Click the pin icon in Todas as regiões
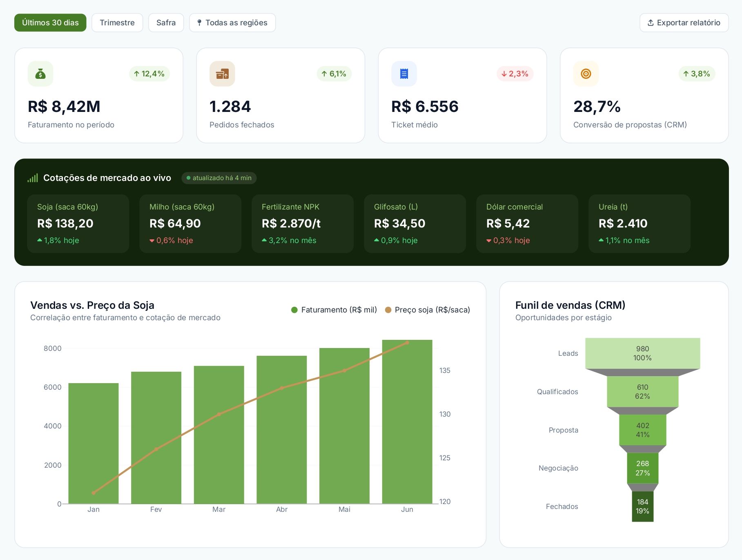Screen dimensions: 742x560 coord(199,23)
